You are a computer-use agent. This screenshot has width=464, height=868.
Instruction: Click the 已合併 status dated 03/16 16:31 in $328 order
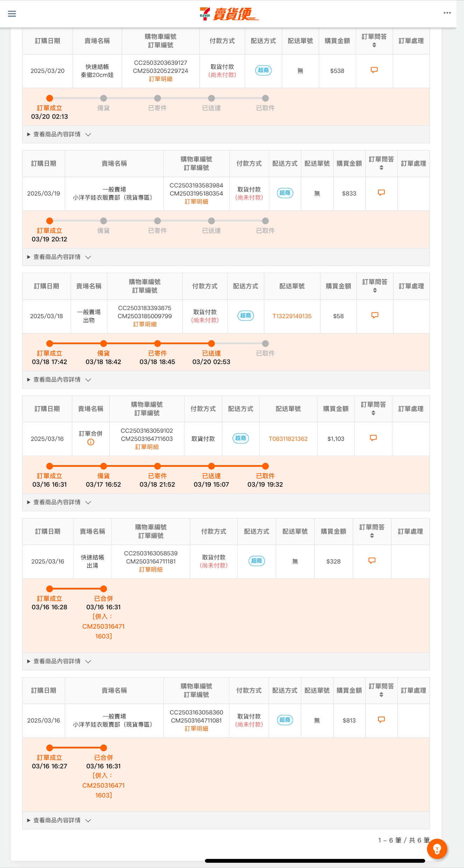click(x=103, y=599)
